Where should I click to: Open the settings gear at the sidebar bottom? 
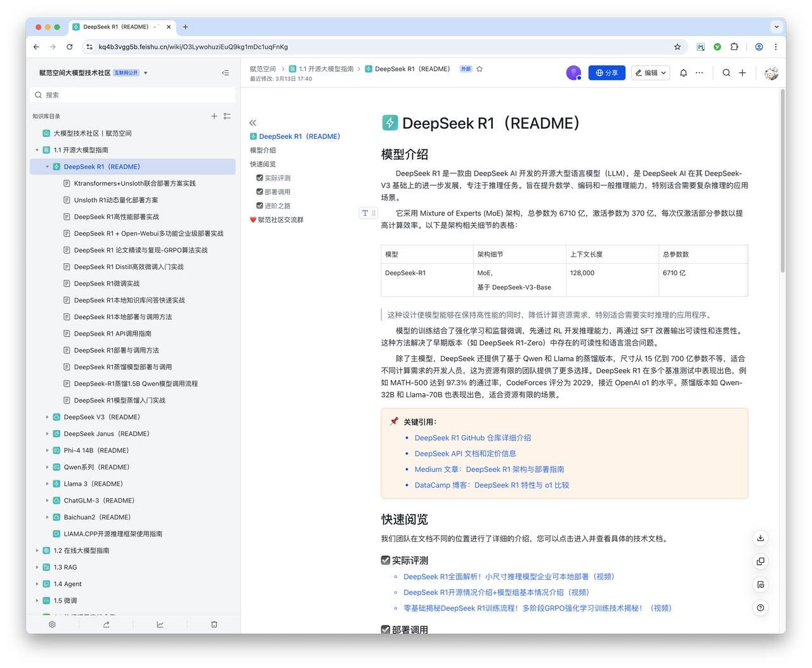(x=52, y=624)
